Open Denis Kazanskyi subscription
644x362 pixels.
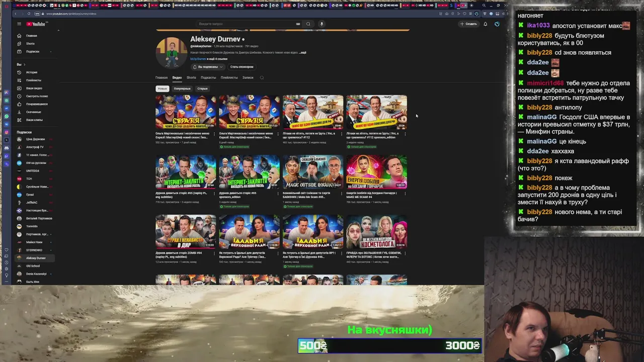pyautogui.click(x=36, y=274)
